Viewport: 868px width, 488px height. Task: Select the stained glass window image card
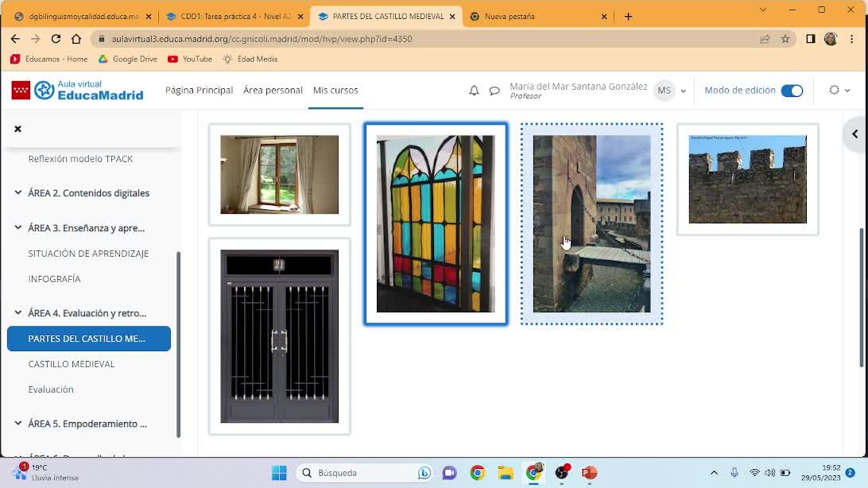pos(436,224)
